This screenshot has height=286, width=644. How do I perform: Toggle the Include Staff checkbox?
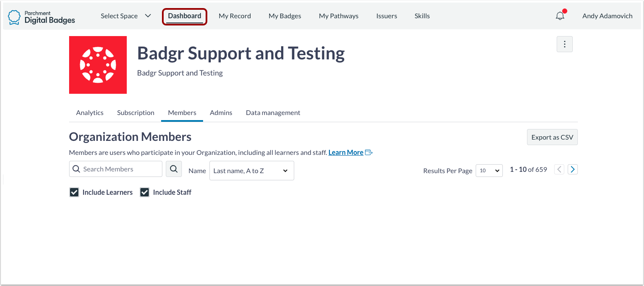(x=145, y=192)
